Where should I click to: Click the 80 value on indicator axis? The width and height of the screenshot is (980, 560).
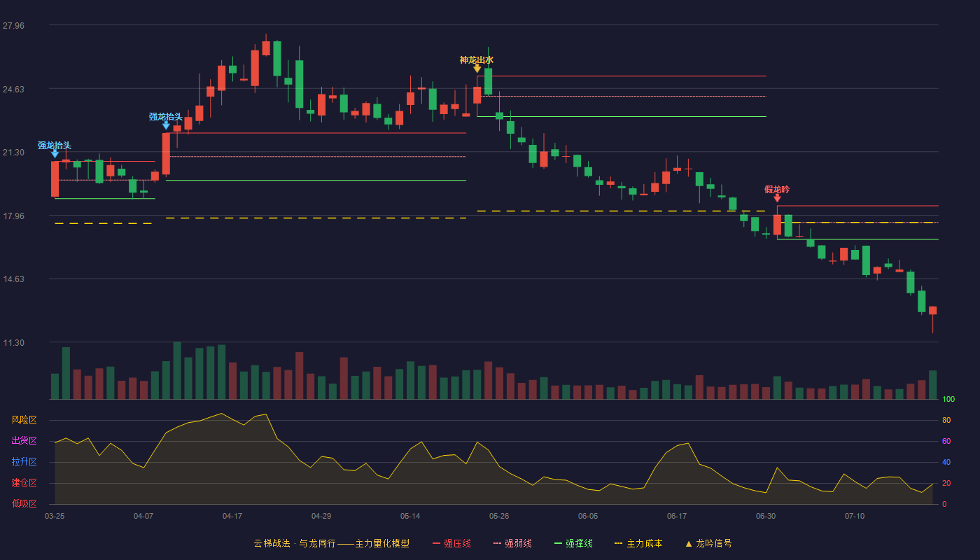946,421
